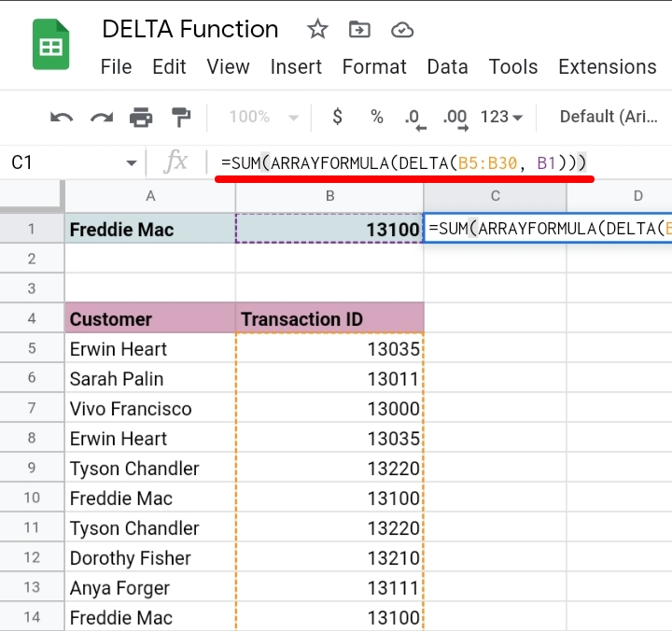Open the 100% zoom dropdown

point(263,117)
